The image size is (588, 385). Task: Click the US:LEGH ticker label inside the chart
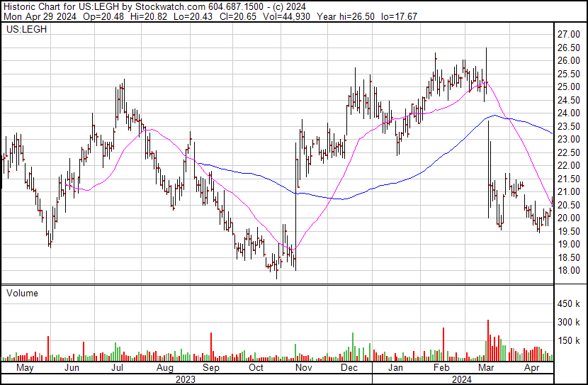[23, 31]
